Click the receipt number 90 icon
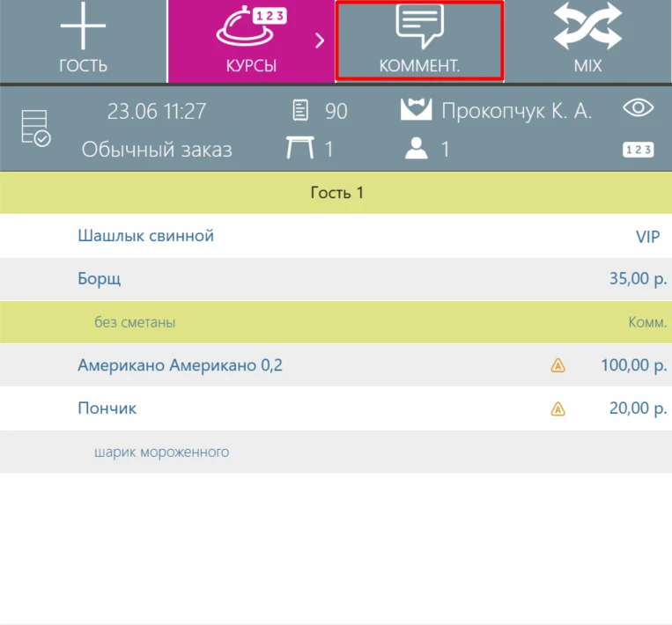Image resolution: width=672 pixels, height=625 pixels. coord(300,111)
